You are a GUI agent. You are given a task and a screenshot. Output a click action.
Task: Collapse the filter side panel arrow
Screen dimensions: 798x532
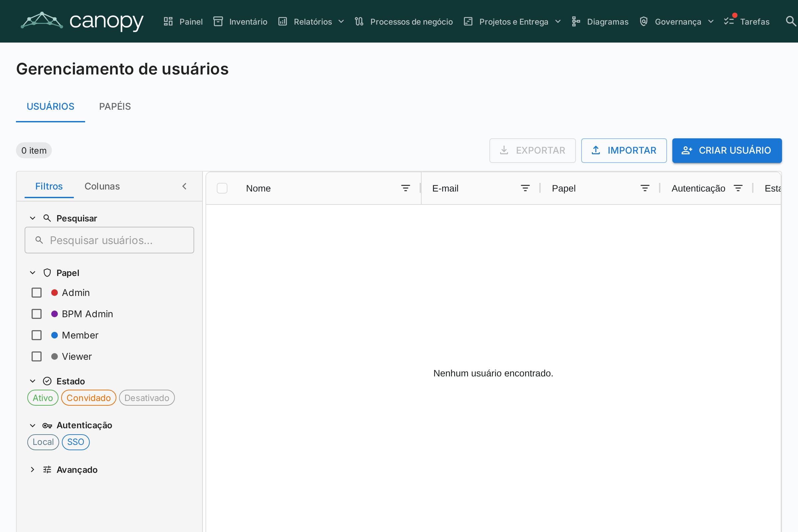[x=184, y=186]
